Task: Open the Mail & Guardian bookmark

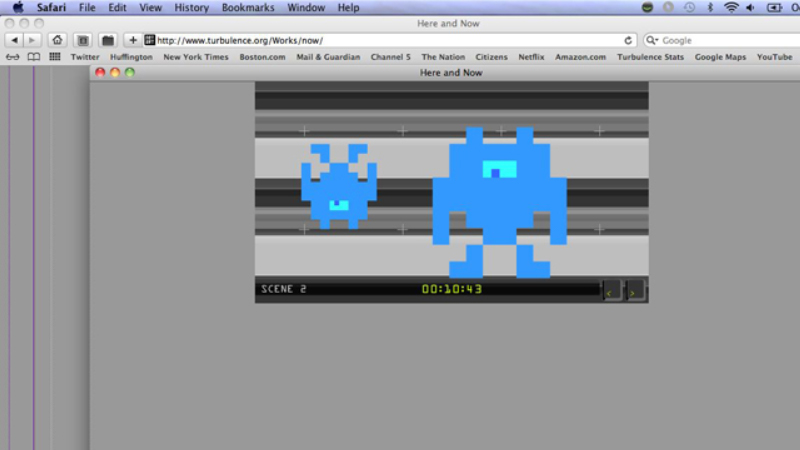Action: [328, 57]
